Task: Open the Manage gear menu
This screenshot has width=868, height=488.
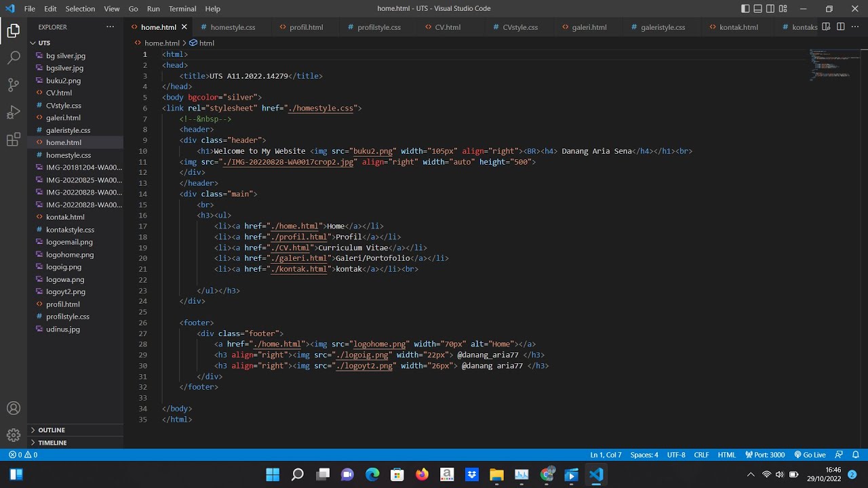Action: click(14, 435)
